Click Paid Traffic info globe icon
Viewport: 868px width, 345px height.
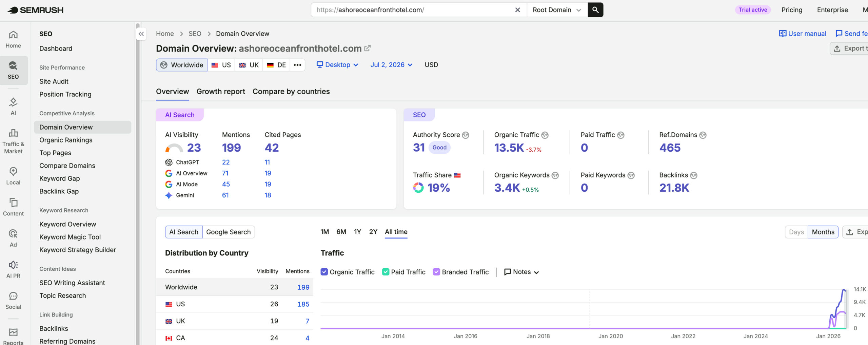pyautogui.click(x=620, y=135)
